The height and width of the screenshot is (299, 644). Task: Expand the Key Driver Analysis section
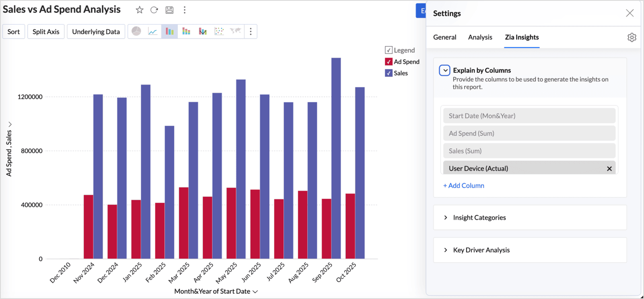pyautogui.click(x=446, y=250)
